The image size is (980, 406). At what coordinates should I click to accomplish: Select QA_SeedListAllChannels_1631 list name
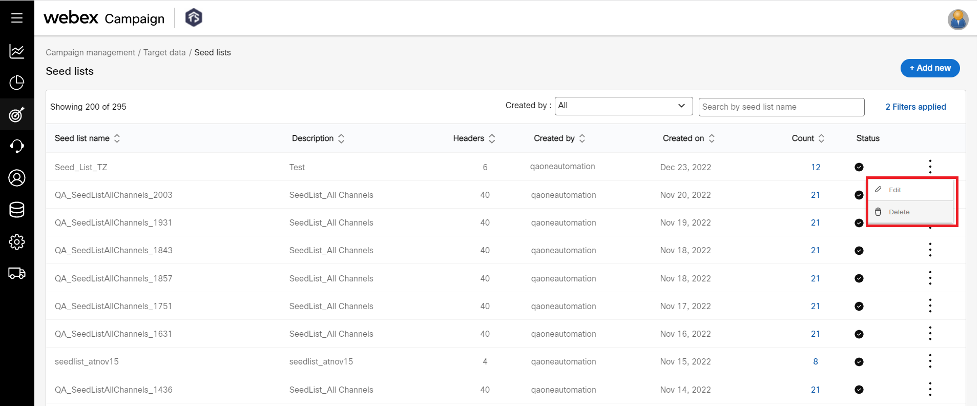tap(113, 334)
